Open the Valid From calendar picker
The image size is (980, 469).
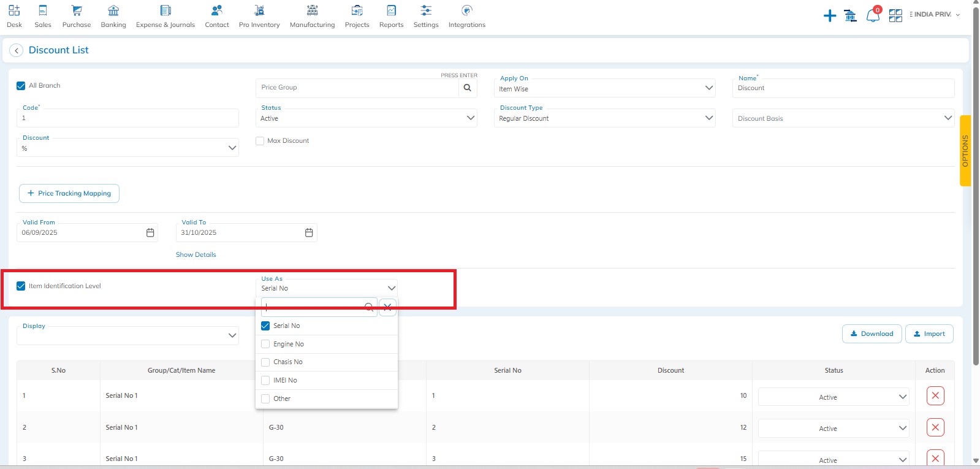coord(150,233)
